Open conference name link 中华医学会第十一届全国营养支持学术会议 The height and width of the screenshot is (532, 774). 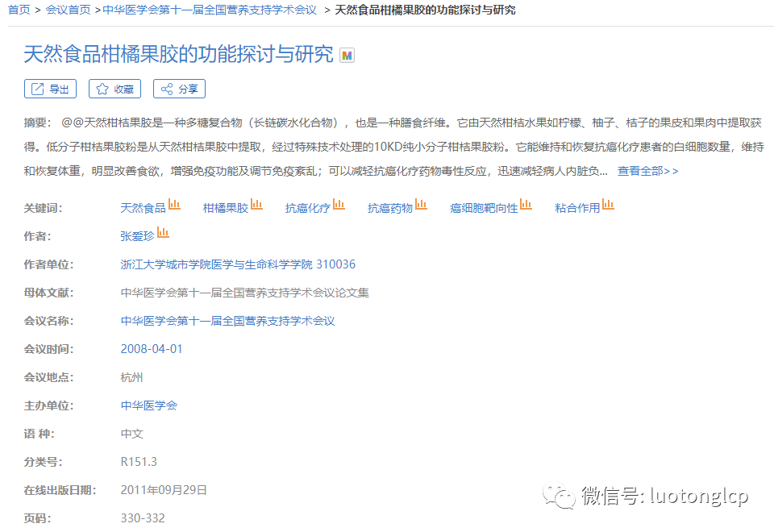[227, 322]
